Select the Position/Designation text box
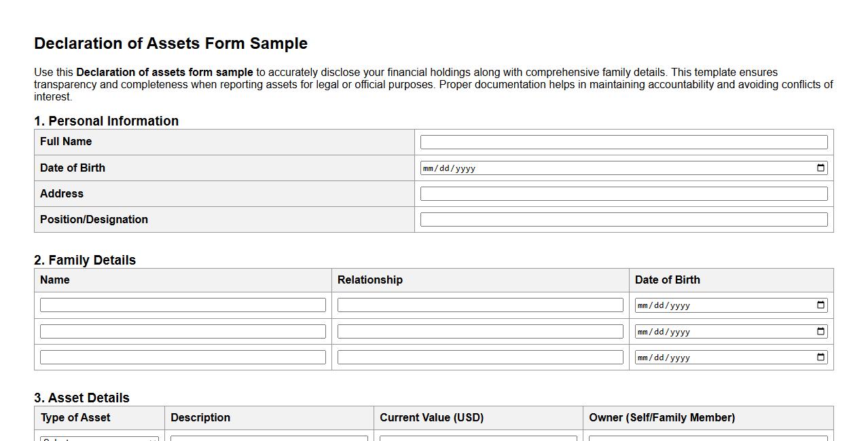868x441 pixels. click(x=623, y=219)
